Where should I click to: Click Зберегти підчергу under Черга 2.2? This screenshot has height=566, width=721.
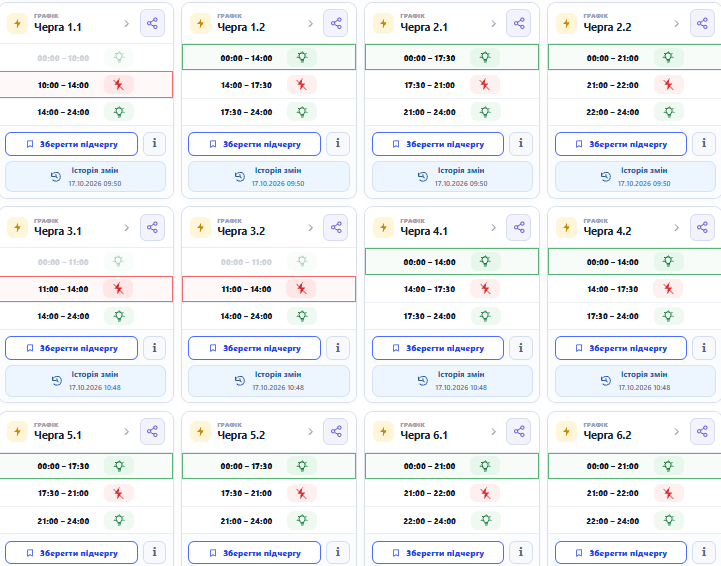click(621, 144)
